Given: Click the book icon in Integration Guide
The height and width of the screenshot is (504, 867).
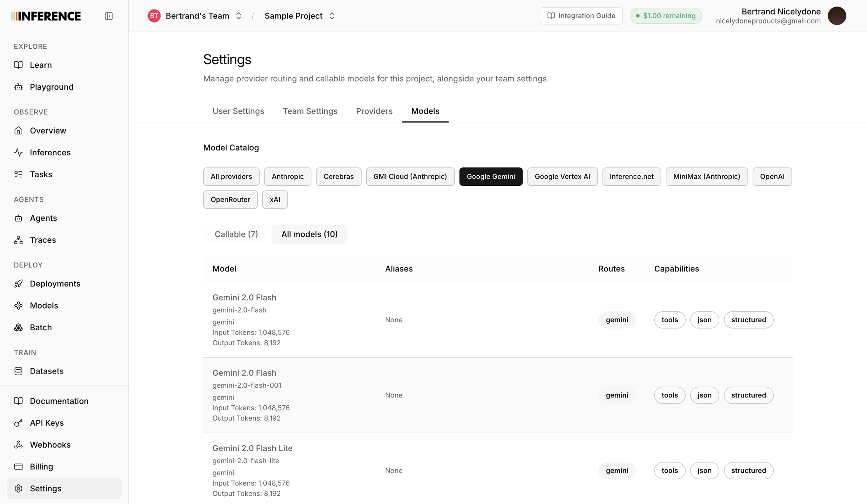Looking at the screenshot, I should pyautogui.click(x=551, y=16).
